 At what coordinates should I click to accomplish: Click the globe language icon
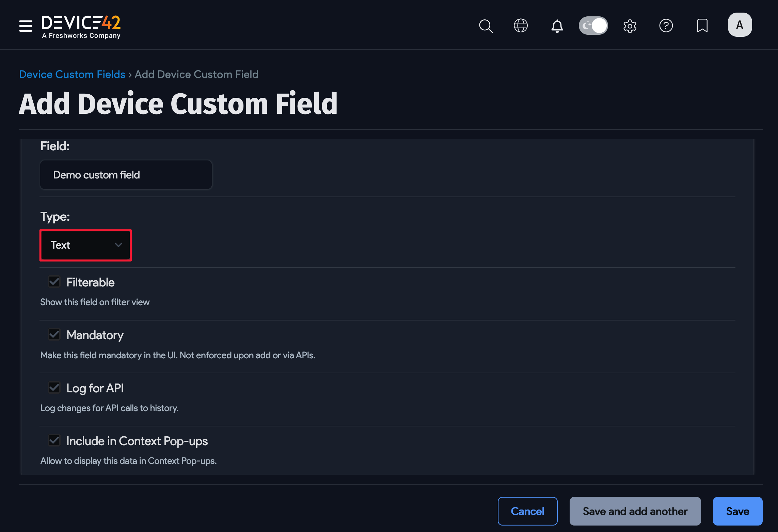520,26
